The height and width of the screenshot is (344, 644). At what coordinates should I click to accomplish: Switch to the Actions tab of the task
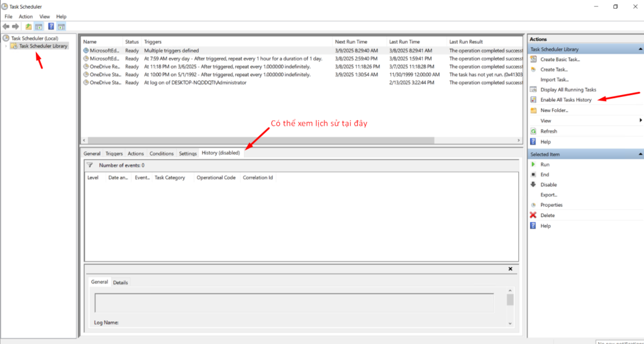click(136, 153)
